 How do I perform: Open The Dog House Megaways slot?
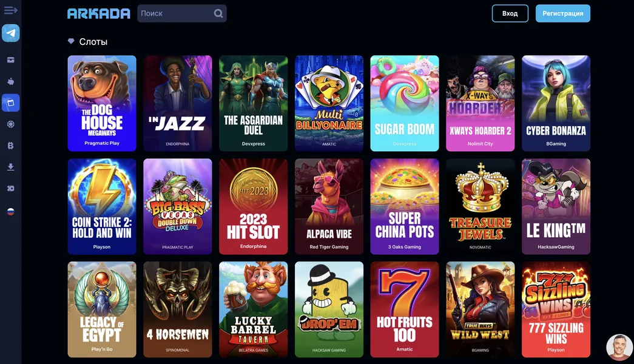click(102, 103)
